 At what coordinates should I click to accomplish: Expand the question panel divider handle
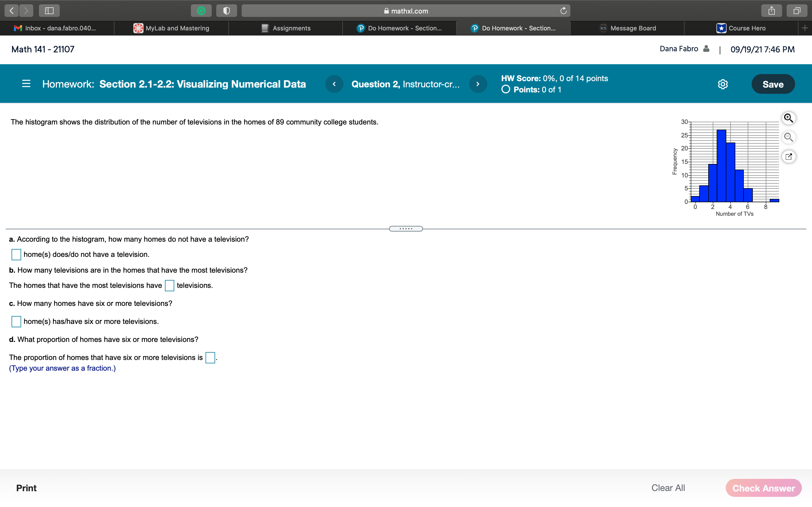(x=406, y=228)
